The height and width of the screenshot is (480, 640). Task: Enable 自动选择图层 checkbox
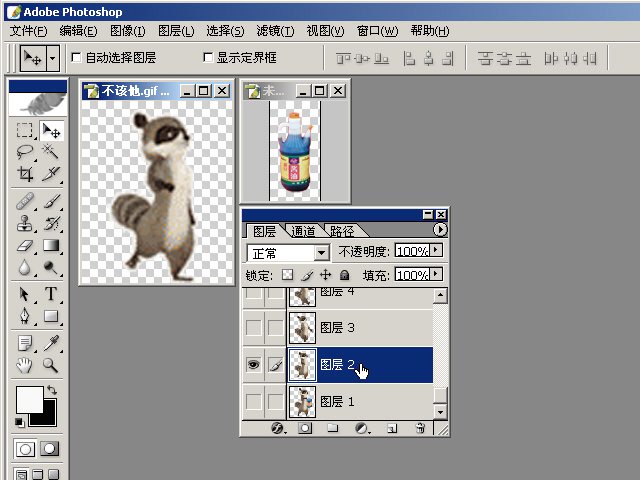76,58
